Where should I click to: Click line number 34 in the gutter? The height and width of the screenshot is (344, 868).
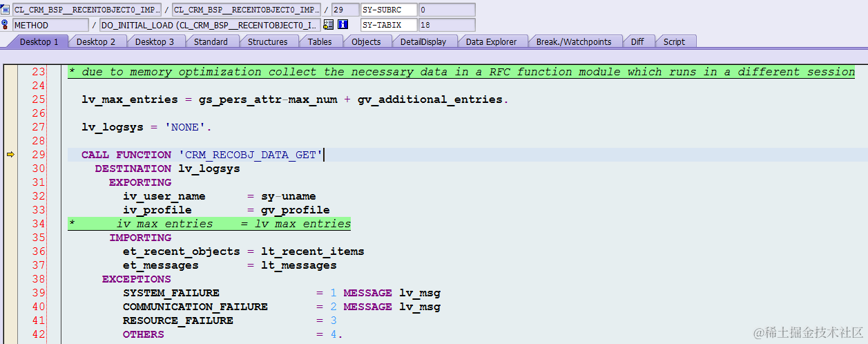pos(38,224)
